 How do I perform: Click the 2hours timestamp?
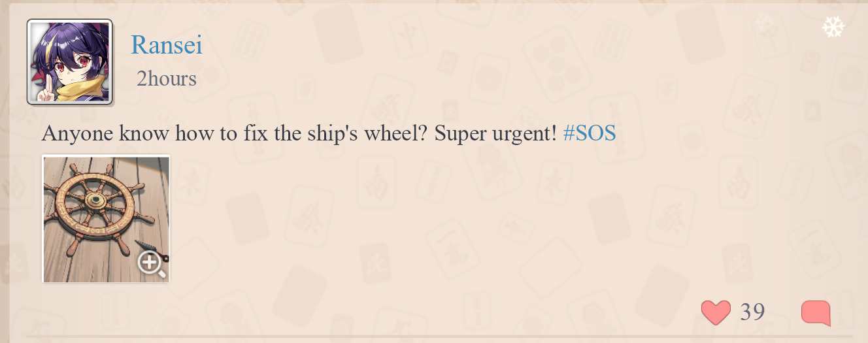tap(166, 79)
